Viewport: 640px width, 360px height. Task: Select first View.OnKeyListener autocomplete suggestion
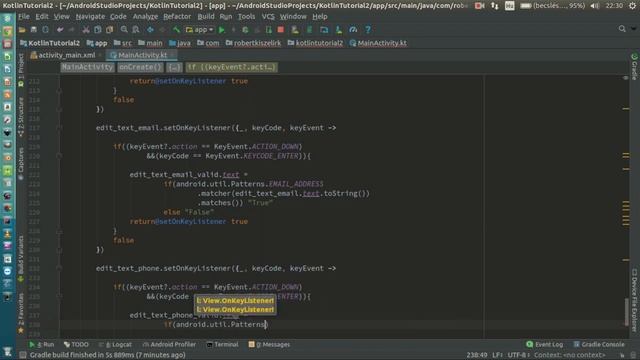tap(235, 301)
